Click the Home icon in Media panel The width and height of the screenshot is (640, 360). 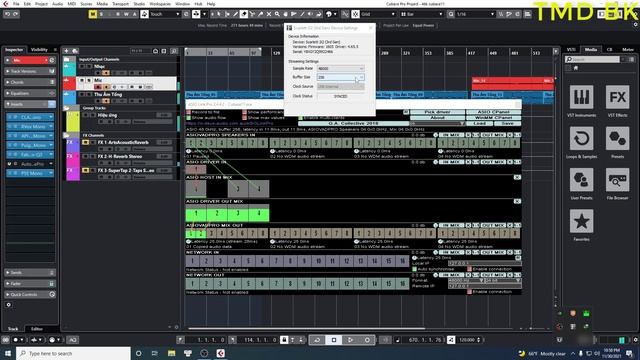(x=576, y=68)
